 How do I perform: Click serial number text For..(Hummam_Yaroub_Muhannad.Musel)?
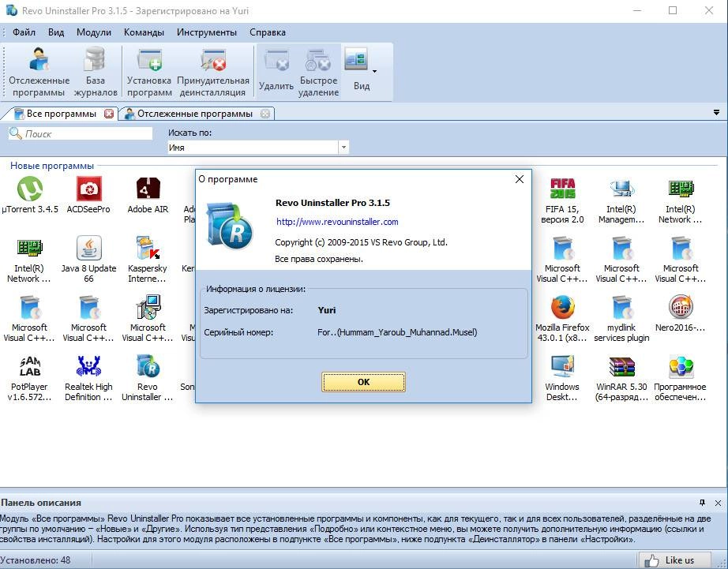397,332
